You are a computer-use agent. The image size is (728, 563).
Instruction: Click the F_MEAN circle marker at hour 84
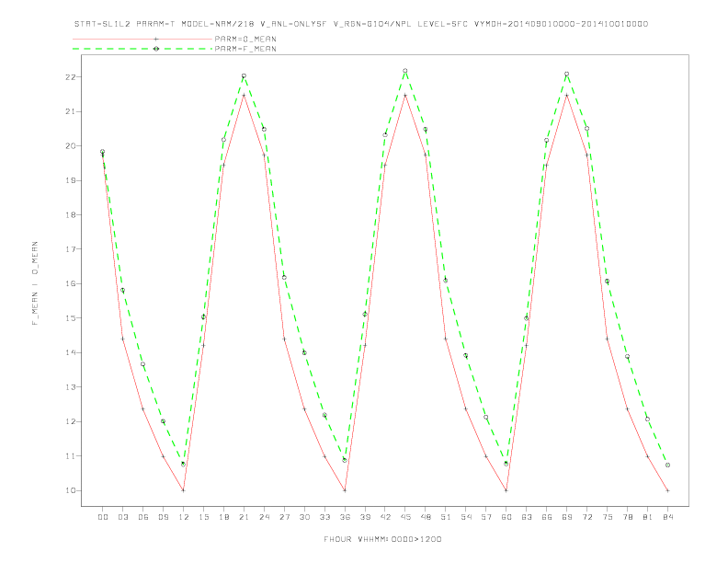667,465
